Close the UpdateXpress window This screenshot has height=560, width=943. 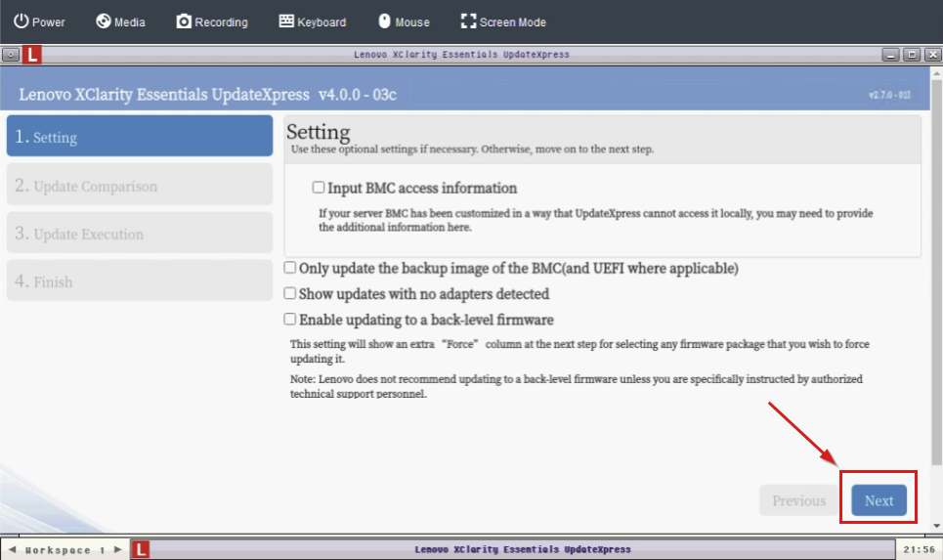(x=932, y=55)
